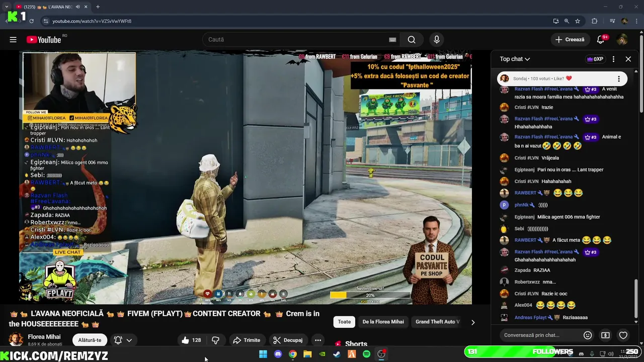Viewport: 644px width, 362px height.
Task: Open Windows Start menu
Action: [x=263, y=354]
